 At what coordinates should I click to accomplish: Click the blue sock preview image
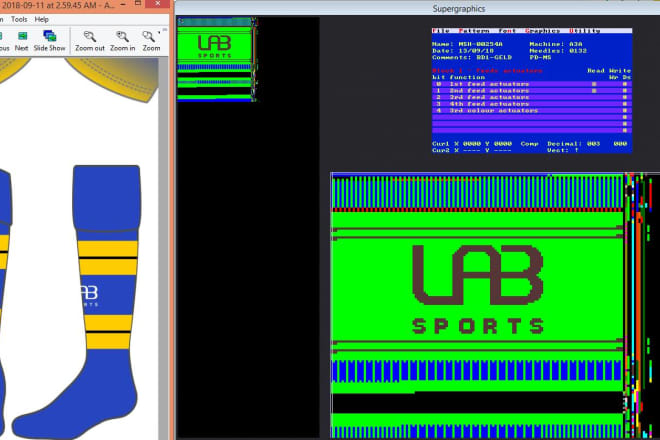76,301
